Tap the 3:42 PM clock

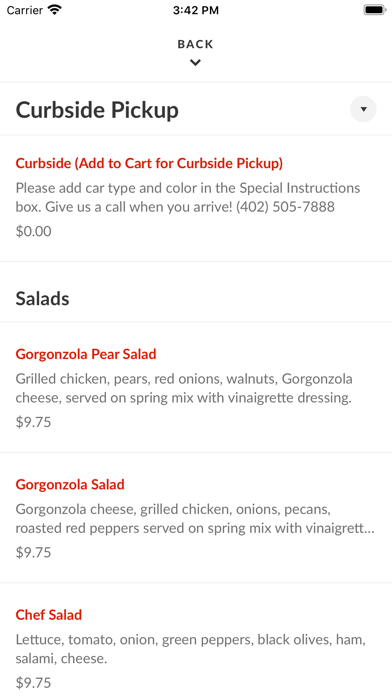tap(196, 10)
